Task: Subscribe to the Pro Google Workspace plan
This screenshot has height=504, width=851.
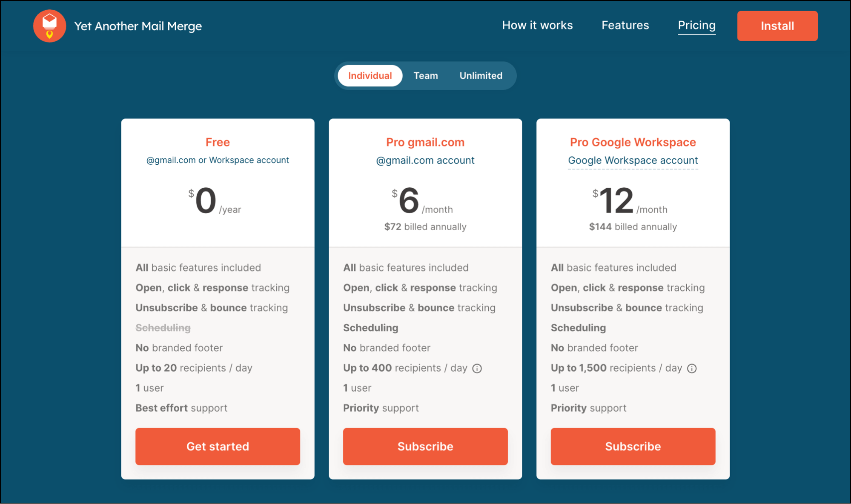Action: click(633, 447)
